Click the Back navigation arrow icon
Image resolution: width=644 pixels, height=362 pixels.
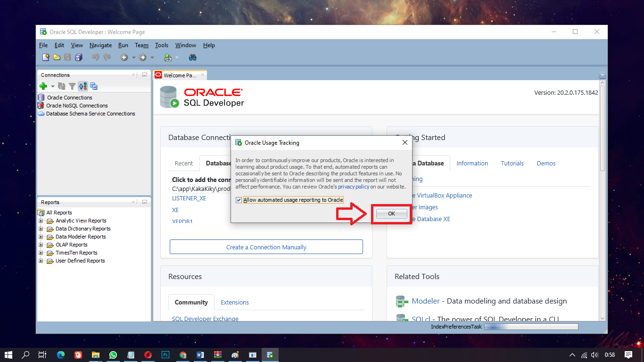124,58
